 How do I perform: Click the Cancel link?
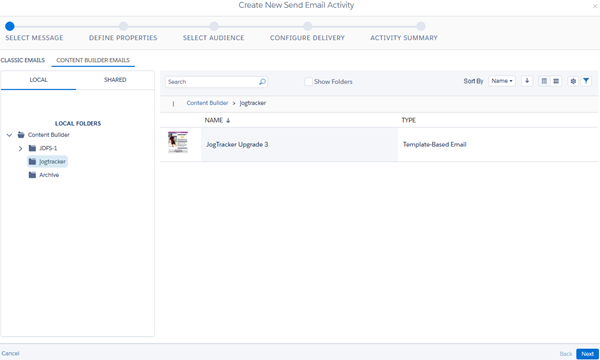coord(10,353)
